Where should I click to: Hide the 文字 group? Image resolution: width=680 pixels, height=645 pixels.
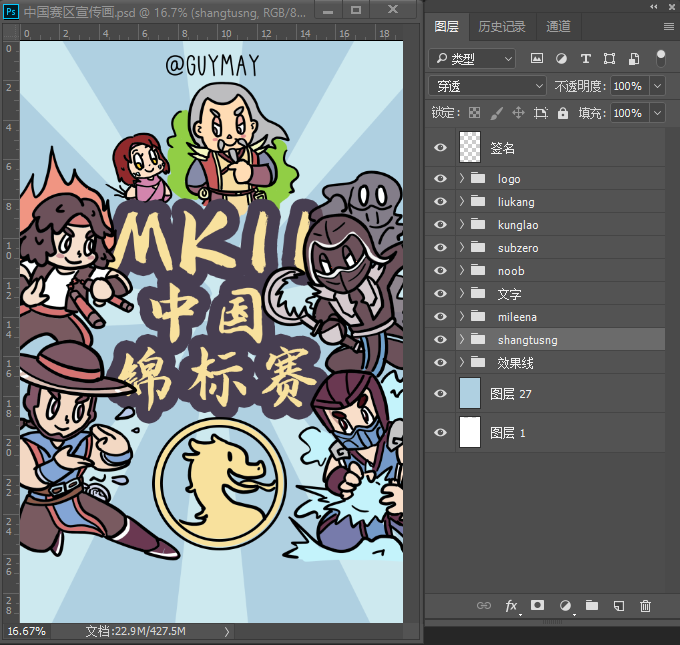[440, 293]
